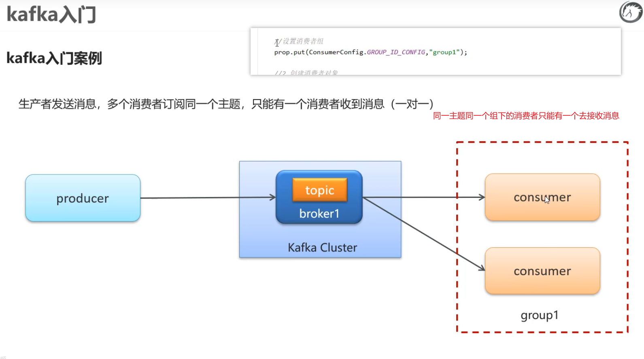Click the Kafka Cluster label
Viewport: 644px width, 359px height.
pos(323,247)
